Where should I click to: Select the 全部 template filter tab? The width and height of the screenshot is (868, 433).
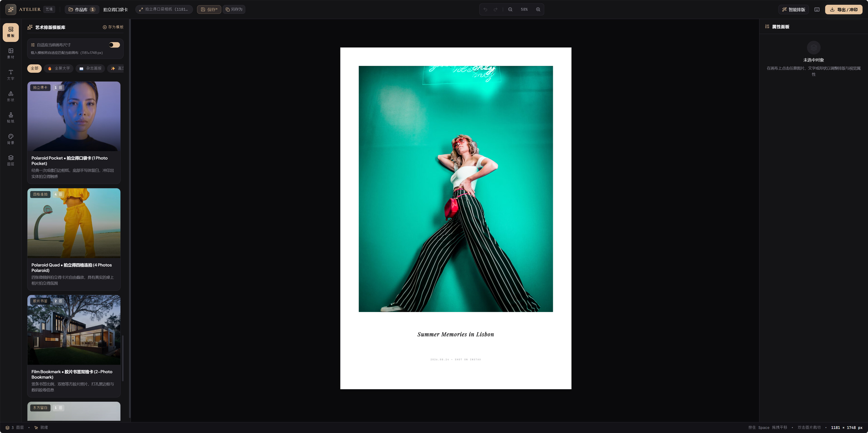[34, 68]
